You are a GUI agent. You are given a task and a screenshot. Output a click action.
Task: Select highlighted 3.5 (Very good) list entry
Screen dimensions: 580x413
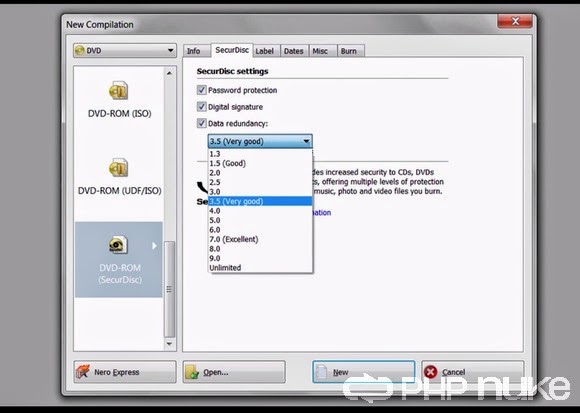point(260,201)
